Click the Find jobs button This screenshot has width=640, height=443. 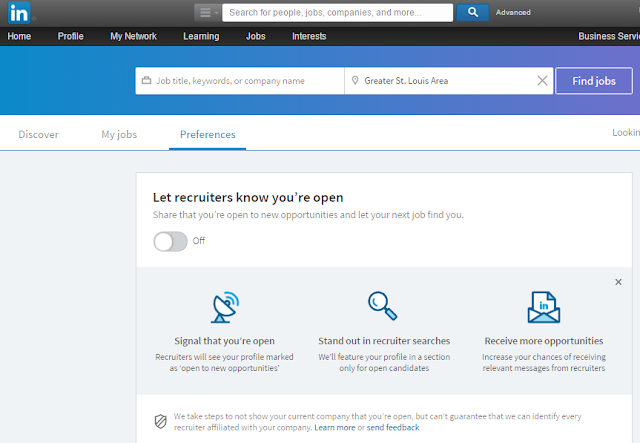[594, 81]
